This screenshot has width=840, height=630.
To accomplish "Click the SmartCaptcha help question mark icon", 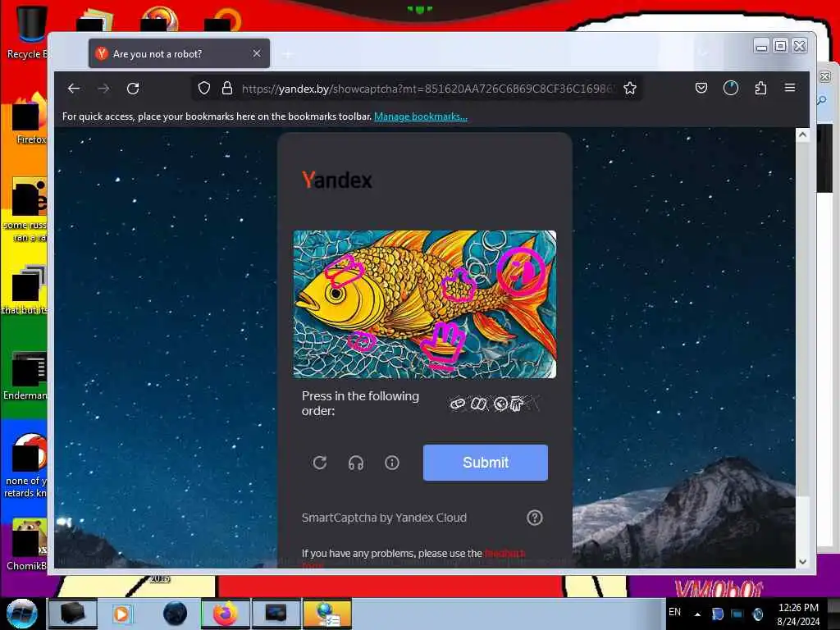I will point(535,518).
